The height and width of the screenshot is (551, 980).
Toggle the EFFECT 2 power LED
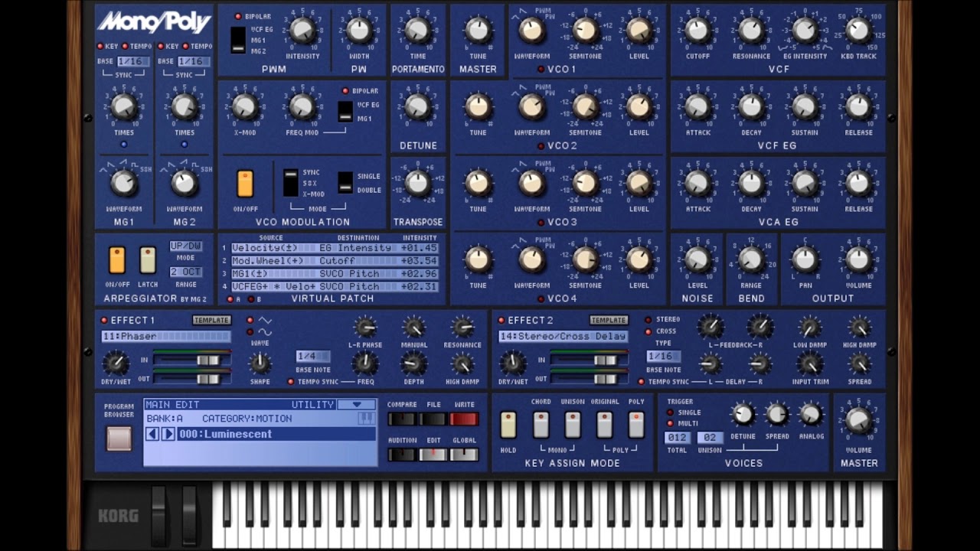click(501, 320)
